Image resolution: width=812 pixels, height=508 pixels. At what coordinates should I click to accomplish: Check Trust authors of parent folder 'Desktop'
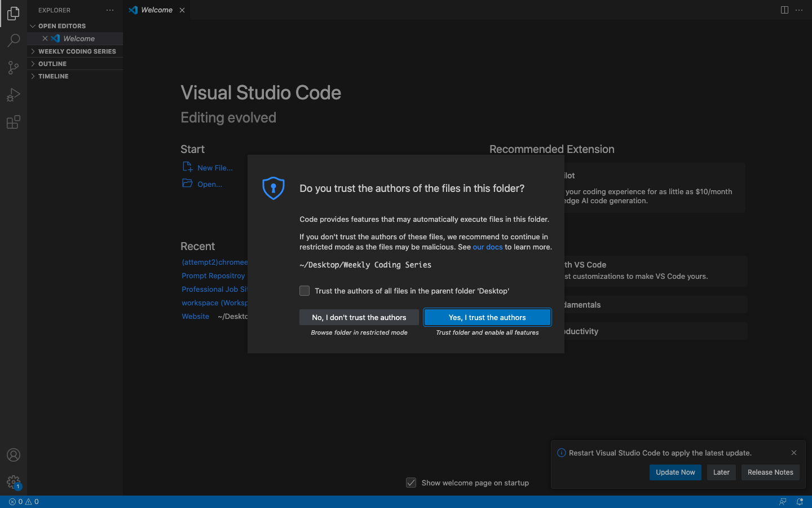tap(304, 291)
